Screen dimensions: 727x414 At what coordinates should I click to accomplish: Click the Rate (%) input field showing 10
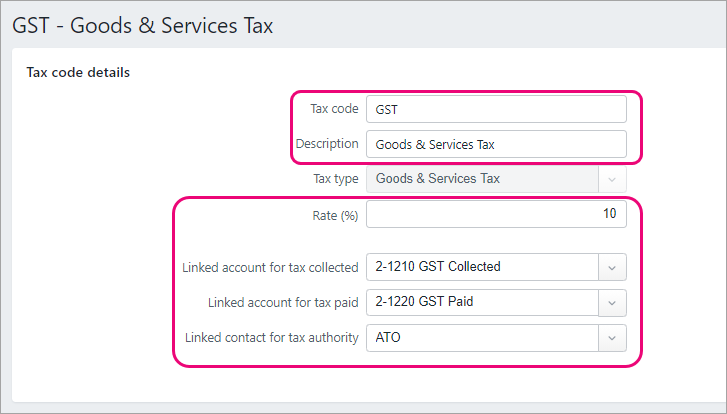click(x=496, y=214)
